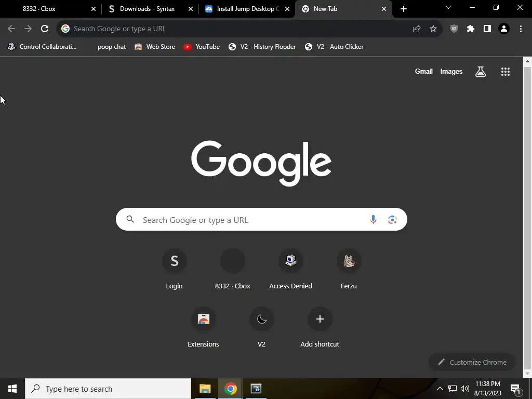Click the forward navigation arrow

[28, 29]
